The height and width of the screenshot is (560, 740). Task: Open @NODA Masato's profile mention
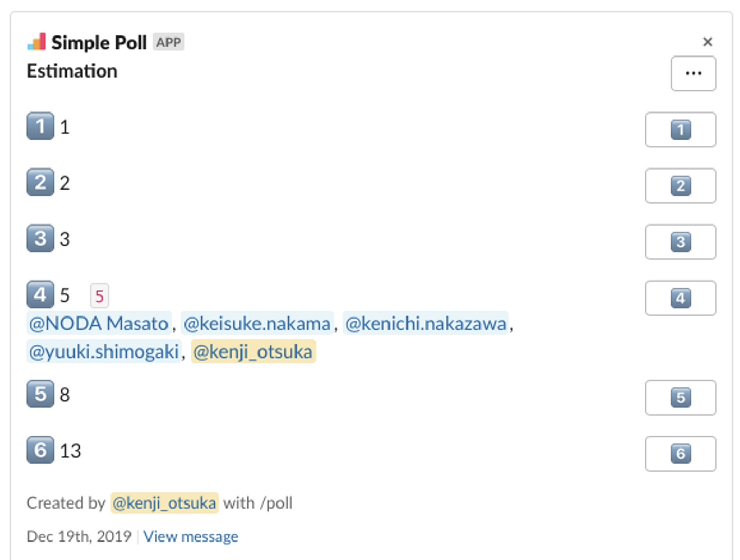[99, 324]
